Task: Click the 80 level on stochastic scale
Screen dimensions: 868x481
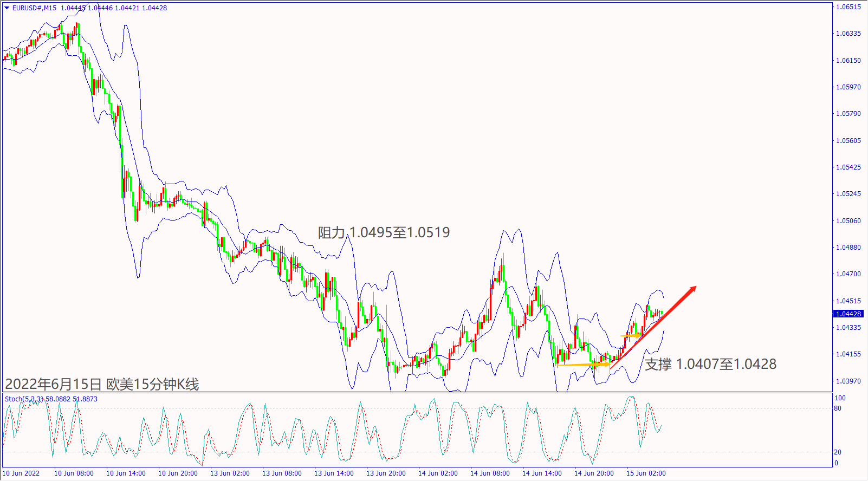Action: (x=838, y=408)
